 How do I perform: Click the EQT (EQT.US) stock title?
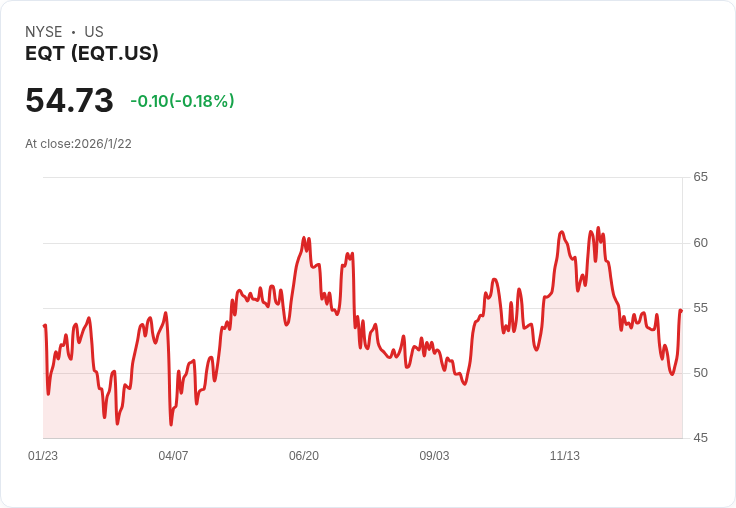(x=92, y=54)
